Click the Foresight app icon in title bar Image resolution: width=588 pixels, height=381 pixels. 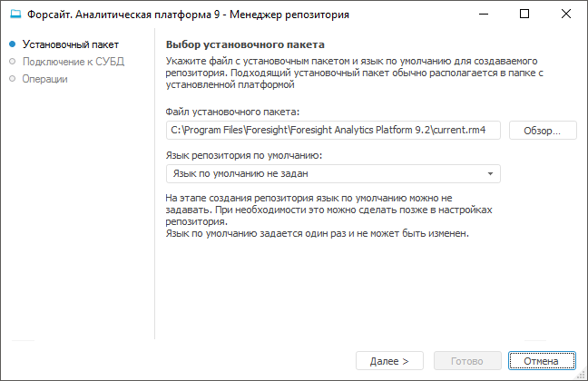[15, 15]
